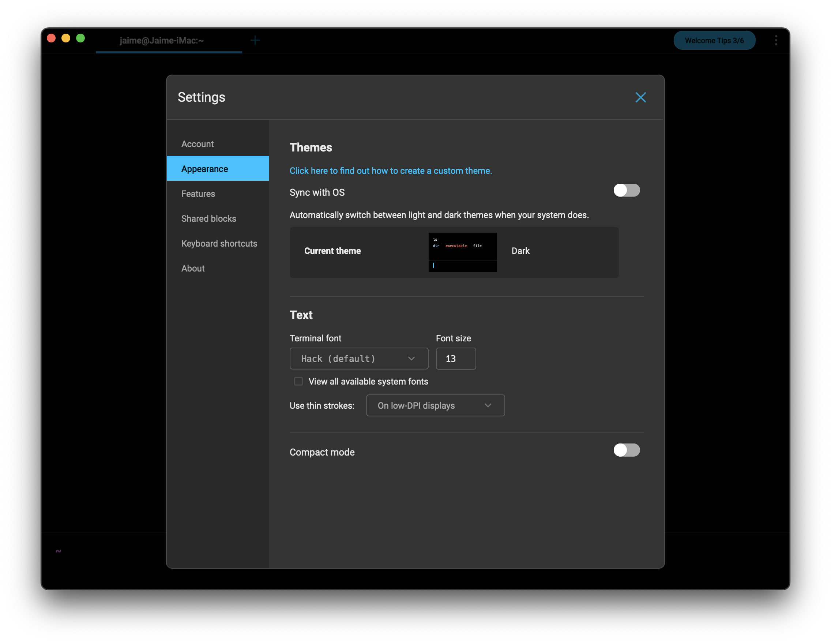Close the Settings dialog with X icon
This screenshot has height=644, width=831.
[640, 97]
